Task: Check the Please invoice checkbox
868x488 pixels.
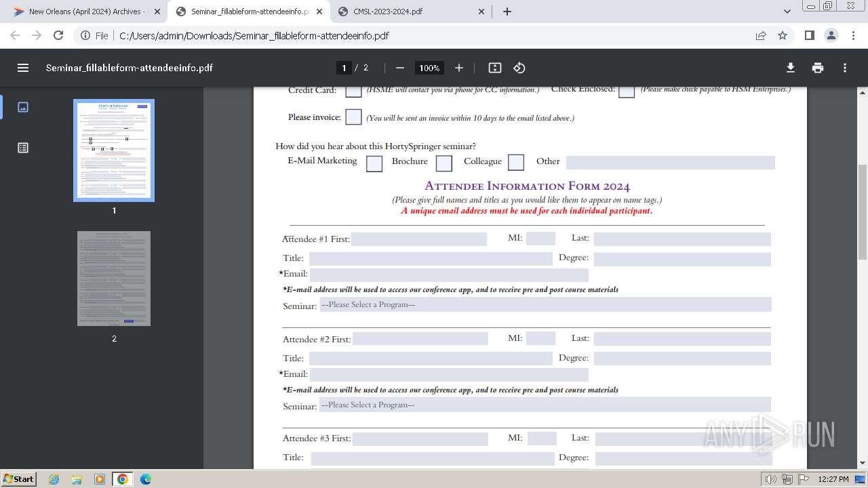Action: click(x=353, y=117)
